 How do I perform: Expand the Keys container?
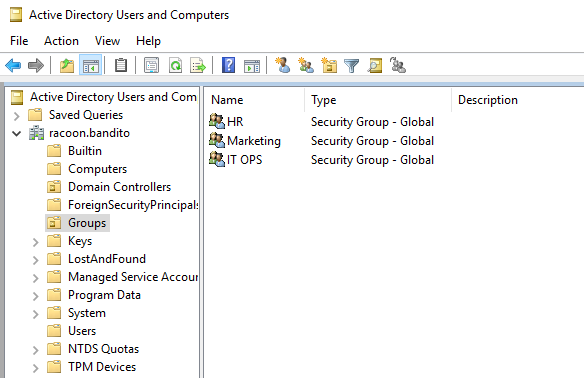[35, 242]
